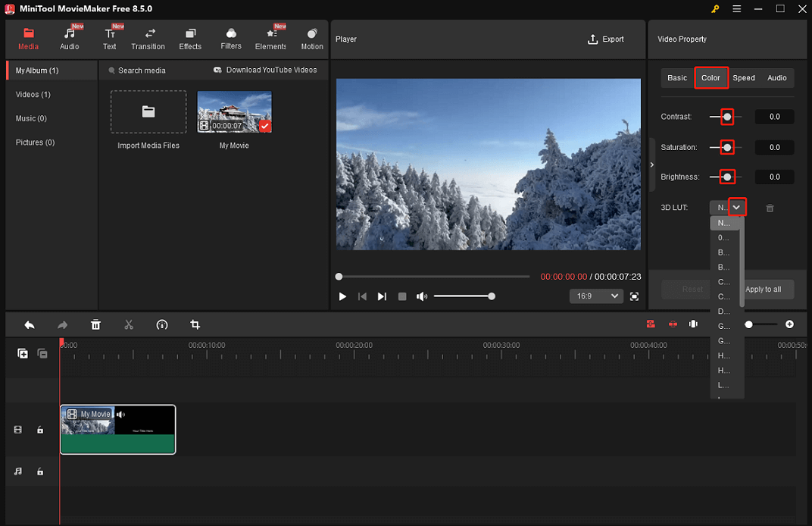
Task: Undo the last action
Action: click(30, 324)
